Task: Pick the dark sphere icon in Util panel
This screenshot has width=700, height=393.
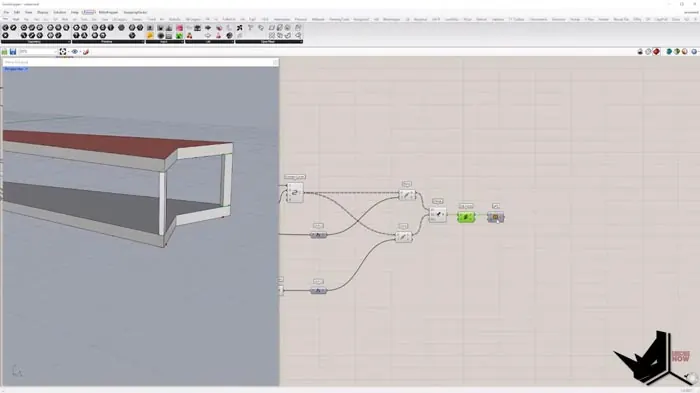Action: tap(229, 36)
